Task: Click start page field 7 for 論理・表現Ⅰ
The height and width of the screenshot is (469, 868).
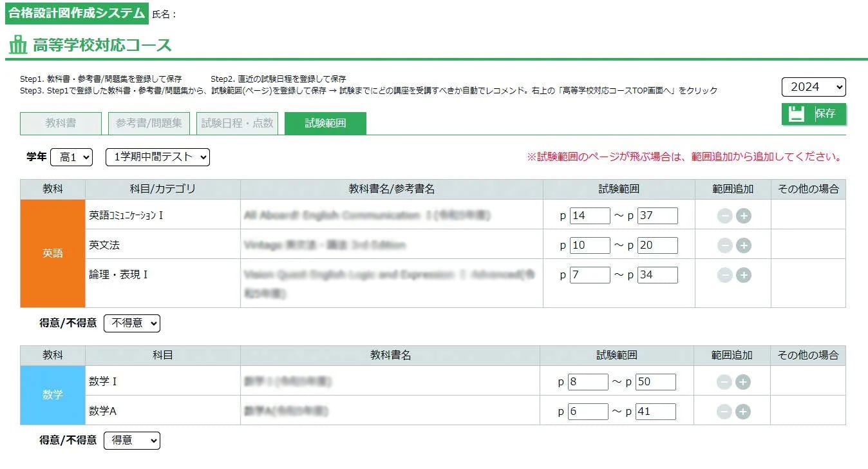Action: (x=590, y=275)
